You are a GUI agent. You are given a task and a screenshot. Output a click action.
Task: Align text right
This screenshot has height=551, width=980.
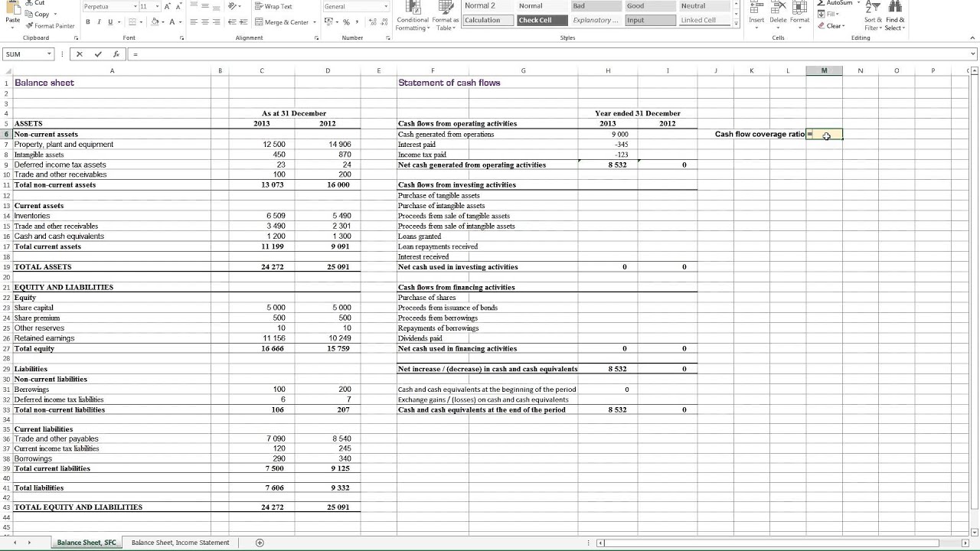coord(215,22)
